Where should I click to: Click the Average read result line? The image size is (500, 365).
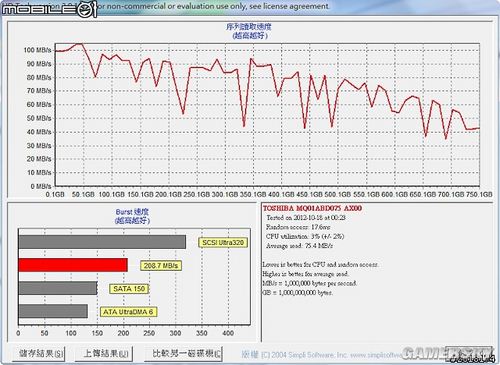point(299,246)
